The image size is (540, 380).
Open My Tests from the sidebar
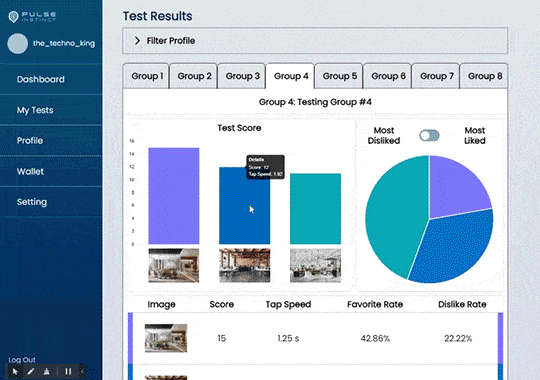35,110
